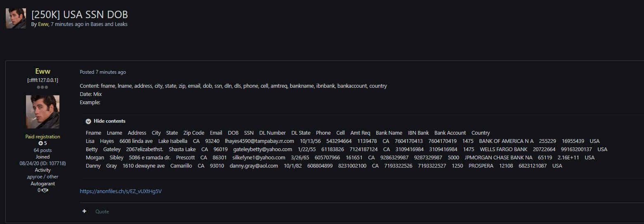
Task: Click the "7 minutes ago" timestamp in the byline
Action: 67,24
